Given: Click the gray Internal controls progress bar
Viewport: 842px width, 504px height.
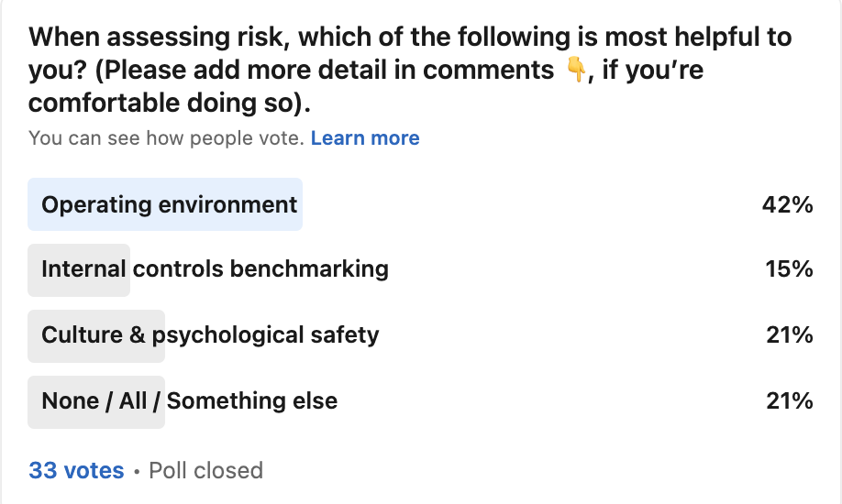Looking at the screenshot, I should click(79, 270).
